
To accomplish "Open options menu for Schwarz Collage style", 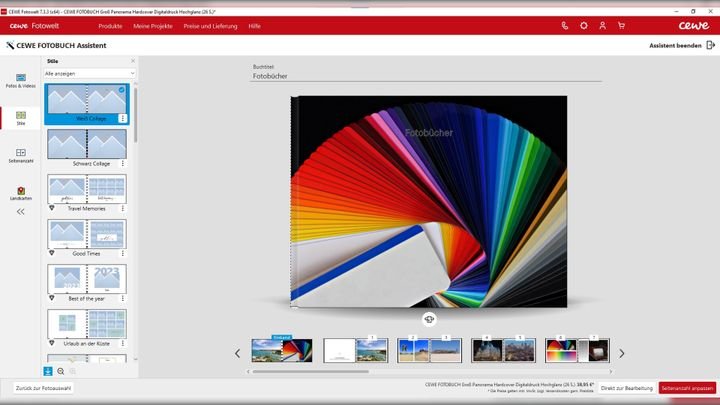I will pos(123,163).
